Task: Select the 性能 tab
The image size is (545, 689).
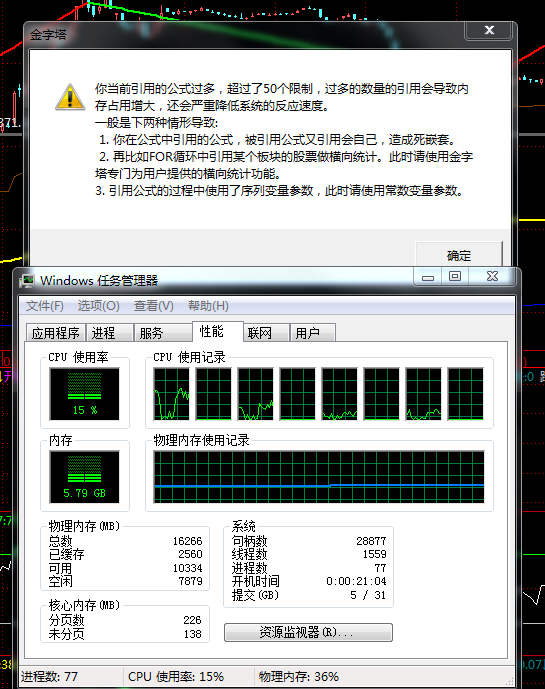Action: pos(218,331)
